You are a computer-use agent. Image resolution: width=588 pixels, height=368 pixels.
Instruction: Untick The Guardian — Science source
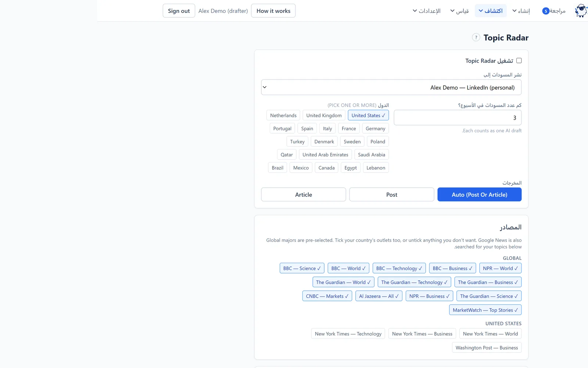click(x=489, y=296)
